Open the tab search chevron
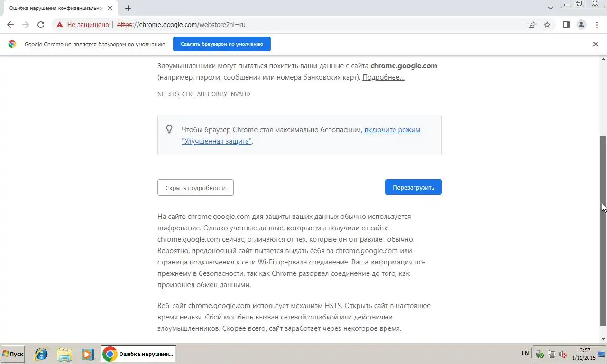 551,8
